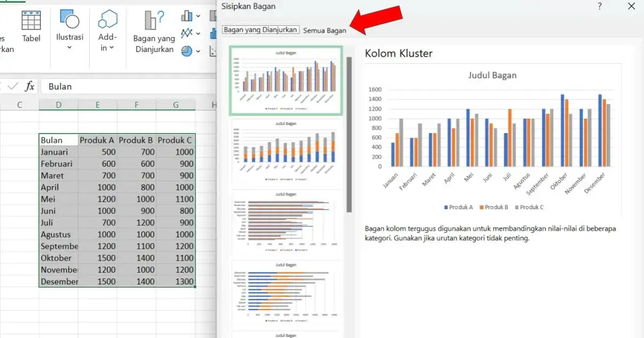This screenshot has height=338, width=644.
Task: Click the insert column chart icon
Action: pyautogui.click(x=187, y=16)
